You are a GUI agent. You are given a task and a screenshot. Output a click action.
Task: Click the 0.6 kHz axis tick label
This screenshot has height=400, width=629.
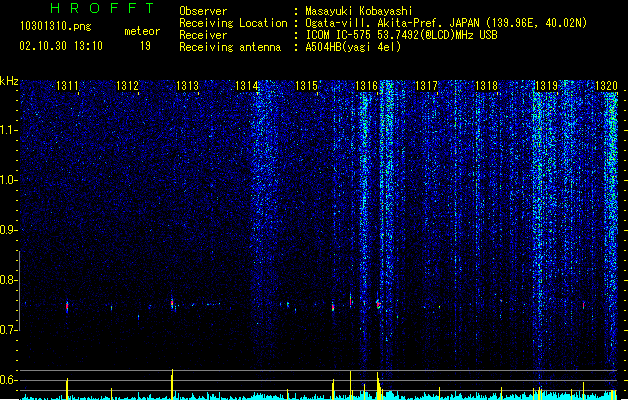pyautogui.click(x=9, y=380)
